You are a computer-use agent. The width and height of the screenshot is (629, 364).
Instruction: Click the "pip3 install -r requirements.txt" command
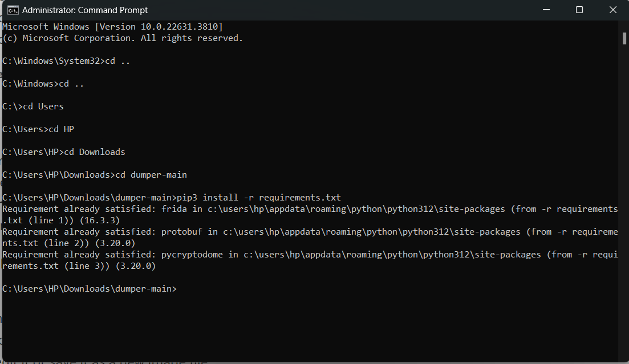[x=259, y=198]
